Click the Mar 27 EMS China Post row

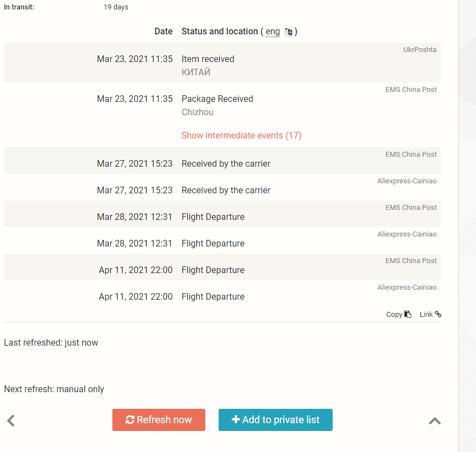click(222, 161)
